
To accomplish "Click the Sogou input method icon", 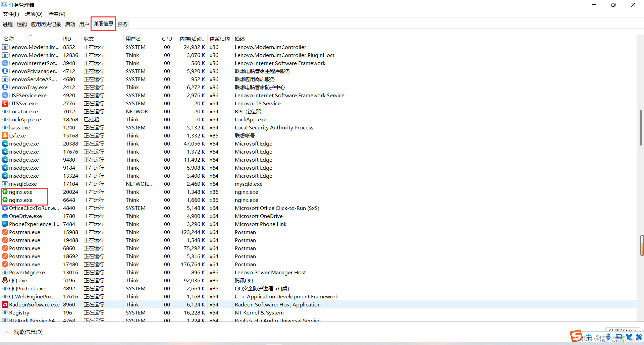I will point(576,336).
